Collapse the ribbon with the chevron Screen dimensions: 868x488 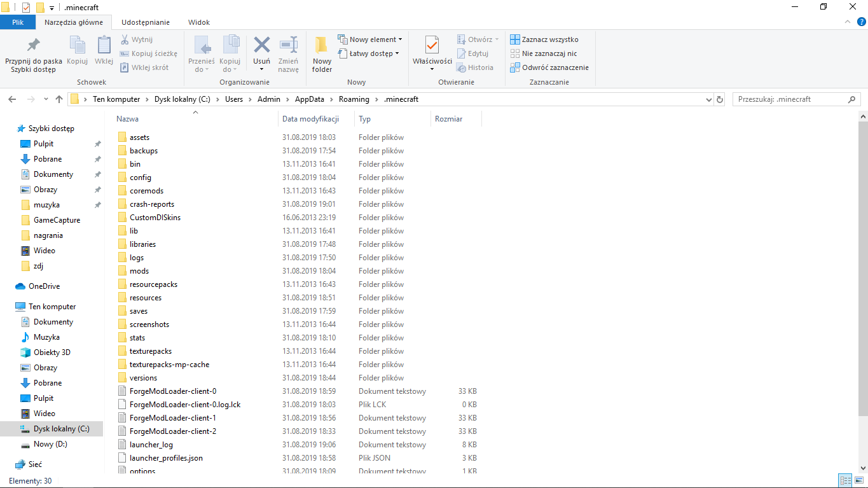848,22
